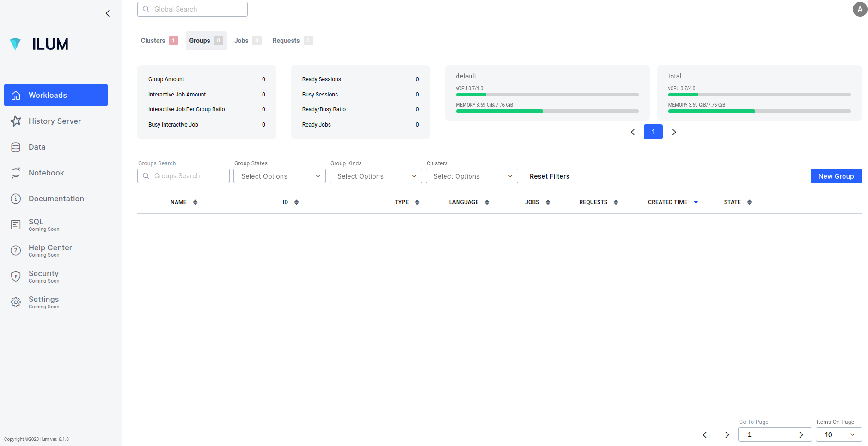Open the Group States dropdown
Viewport: 868px width, 446px height.
click(279, 176)
